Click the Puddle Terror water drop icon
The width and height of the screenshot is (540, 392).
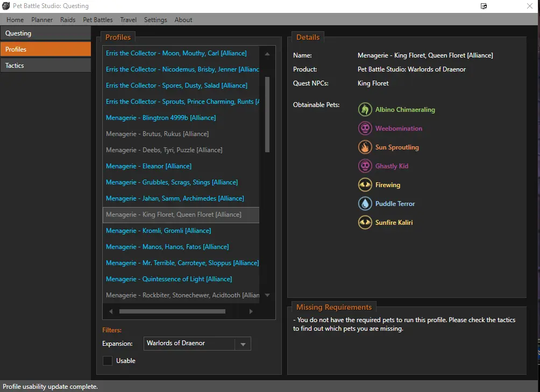coord(365,203)
